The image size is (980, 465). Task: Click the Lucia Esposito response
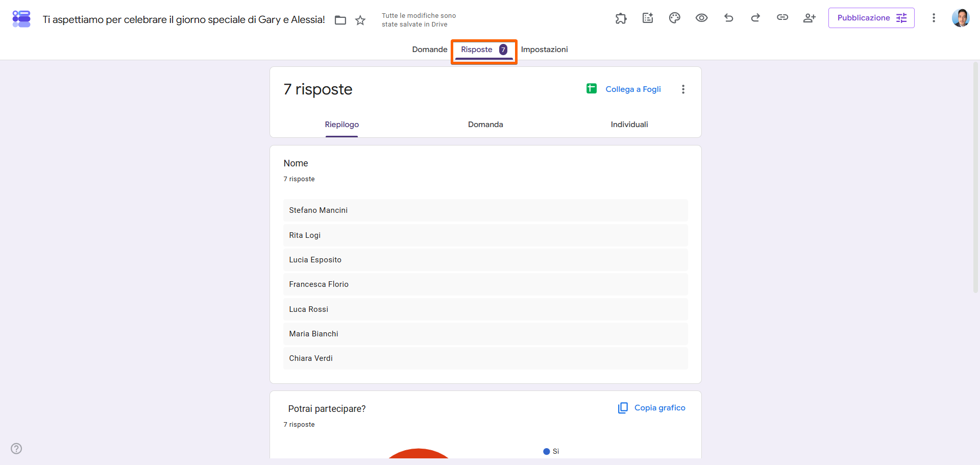coord(485,260)
